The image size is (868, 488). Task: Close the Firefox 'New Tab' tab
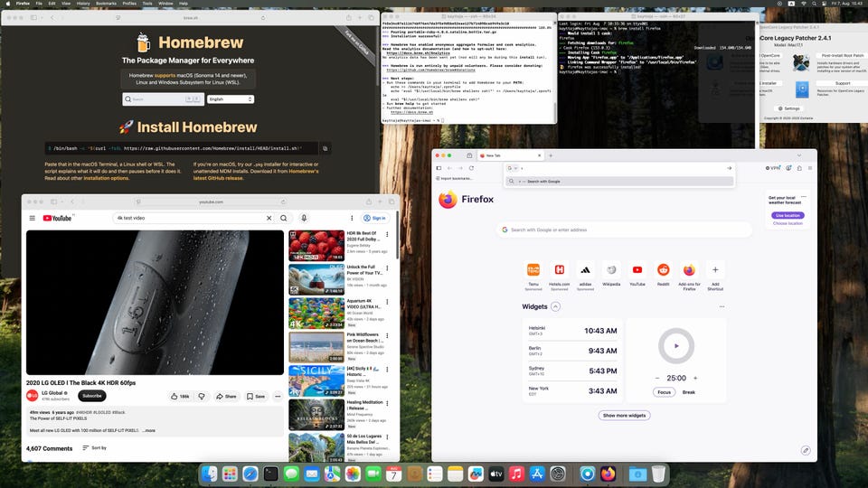coord(540,155)
